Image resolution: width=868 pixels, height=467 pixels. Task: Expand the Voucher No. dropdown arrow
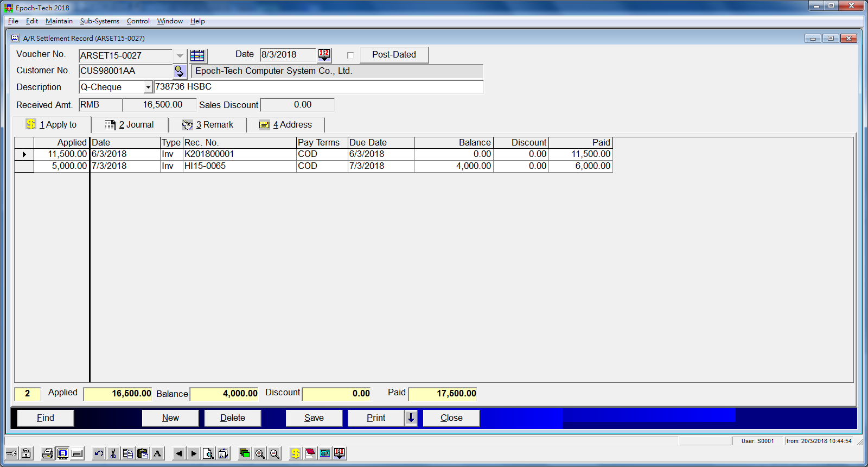[180, 56]
